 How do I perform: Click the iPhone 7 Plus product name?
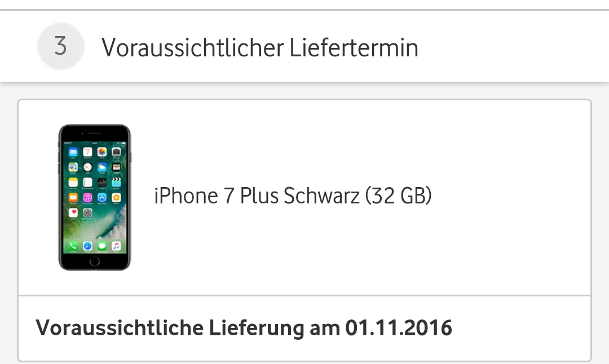tap(293, 196)
